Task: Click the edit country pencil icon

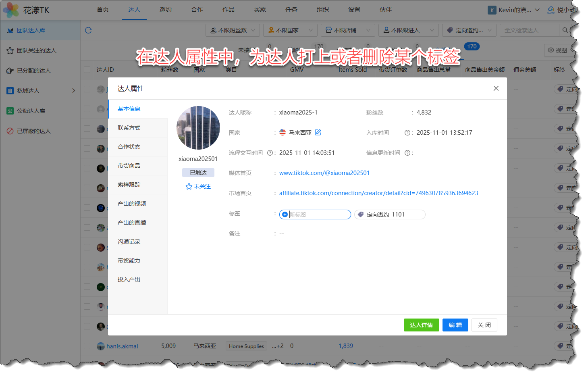Action: coord(318,132)
